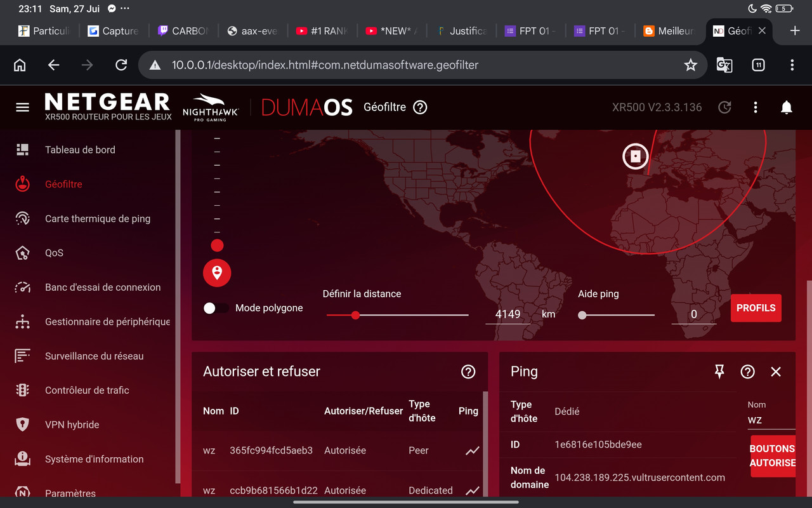The image size is (812, 508).
Task: Close the Ping panel
Action: (776, 371)
